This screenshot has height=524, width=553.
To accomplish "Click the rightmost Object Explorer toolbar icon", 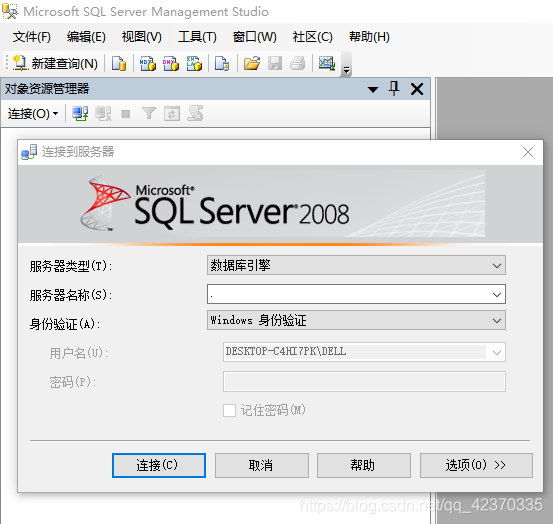I will 195,113.
